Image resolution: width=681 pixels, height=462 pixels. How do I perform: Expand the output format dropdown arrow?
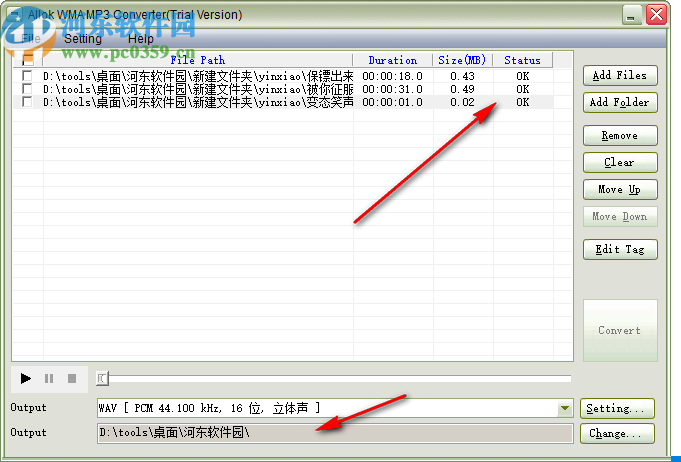[565, 408]
